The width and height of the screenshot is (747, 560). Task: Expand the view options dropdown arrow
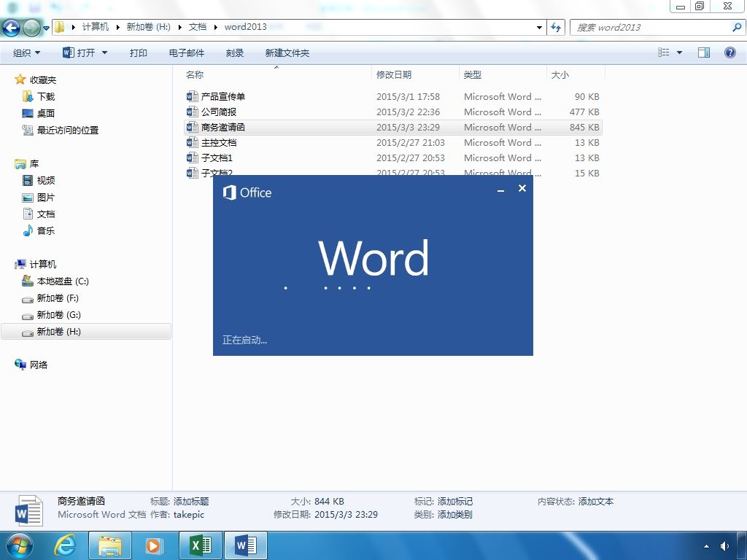(x=679, y=52)
